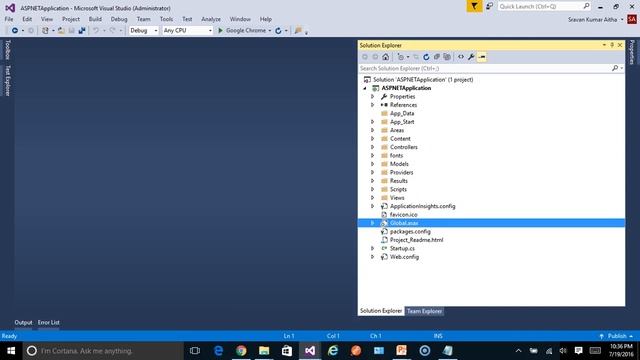Click inside the Search Solution Explorer field
Screen dimensions: 640x360
coord(484,68)
